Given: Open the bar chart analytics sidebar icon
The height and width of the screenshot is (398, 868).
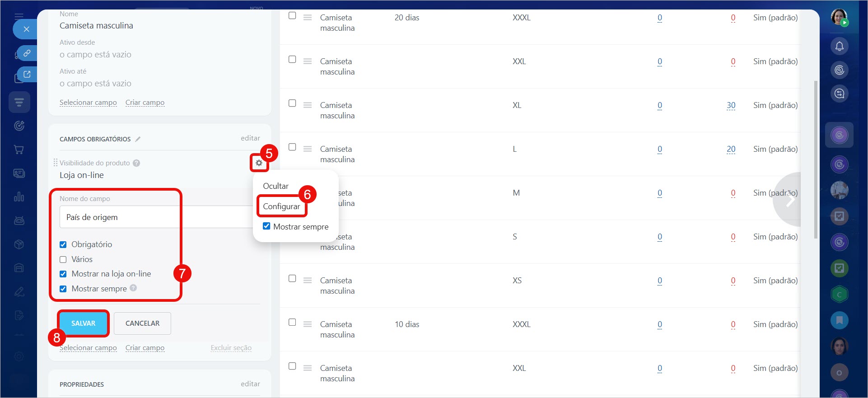Looking at the screenshot, I should coord(19,197).
